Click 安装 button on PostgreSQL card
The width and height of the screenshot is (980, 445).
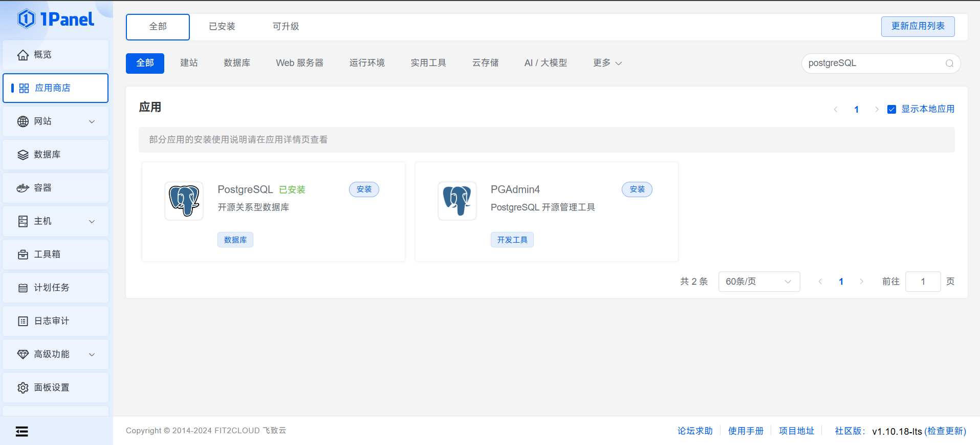coord(364,189)
